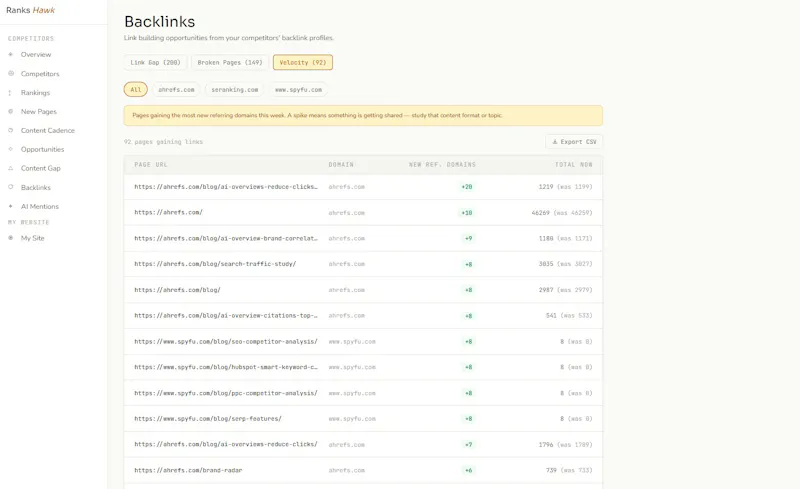
Task: Click total 1180 (was 1171)
Action: tap(565, 238)
